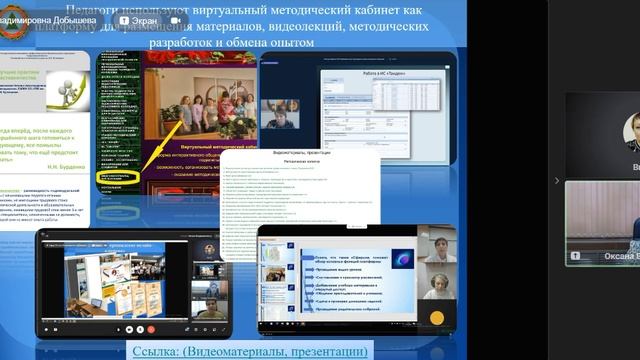
Task: Click the share icon on Оксана's tile
Action: point(575,256)
